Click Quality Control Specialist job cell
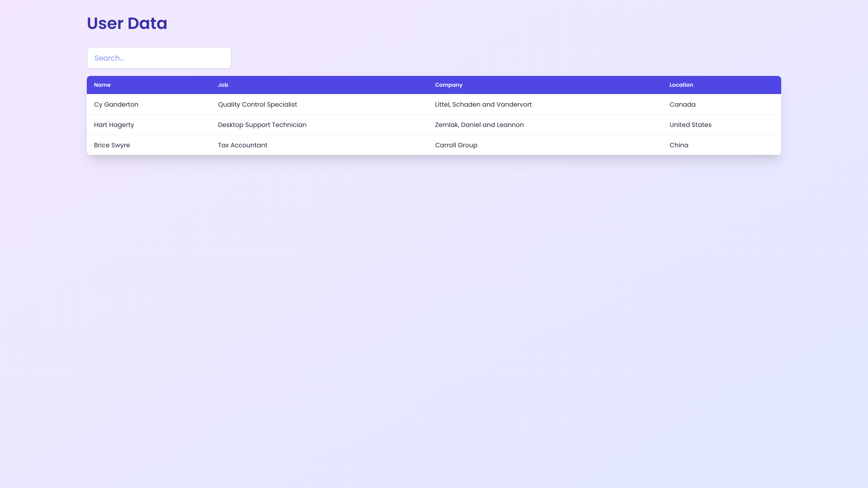The height and width of the screenshot is (488, 868). [257, 104]
